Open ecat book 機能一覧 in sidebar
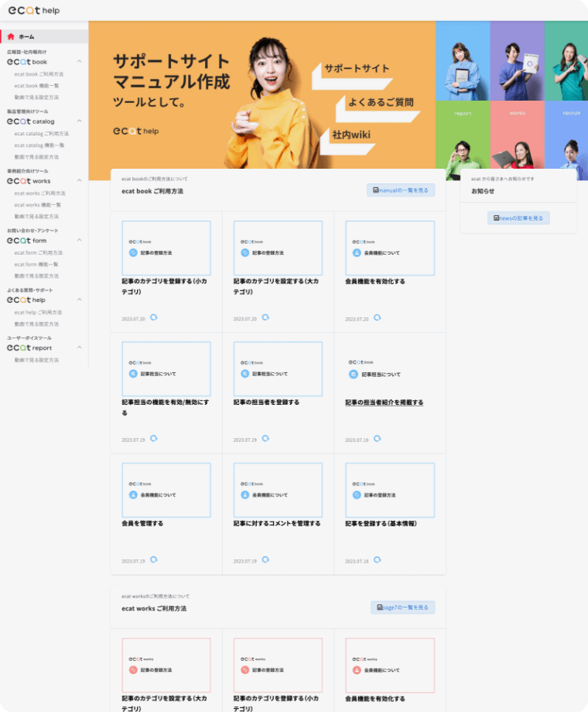The height and width of the screenshot is (712, 588). (36, 86)
